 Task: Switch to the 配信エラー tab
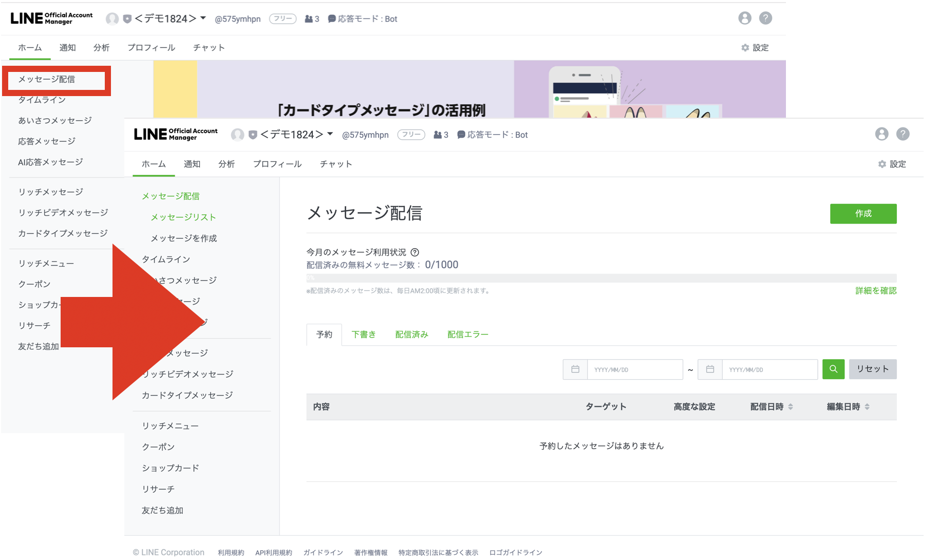[468, 334]
